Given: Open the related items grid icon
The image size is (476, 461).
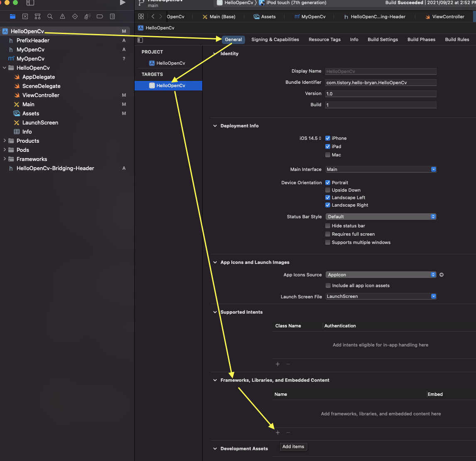Looking at the screenshot, I should tap(141, 16).
